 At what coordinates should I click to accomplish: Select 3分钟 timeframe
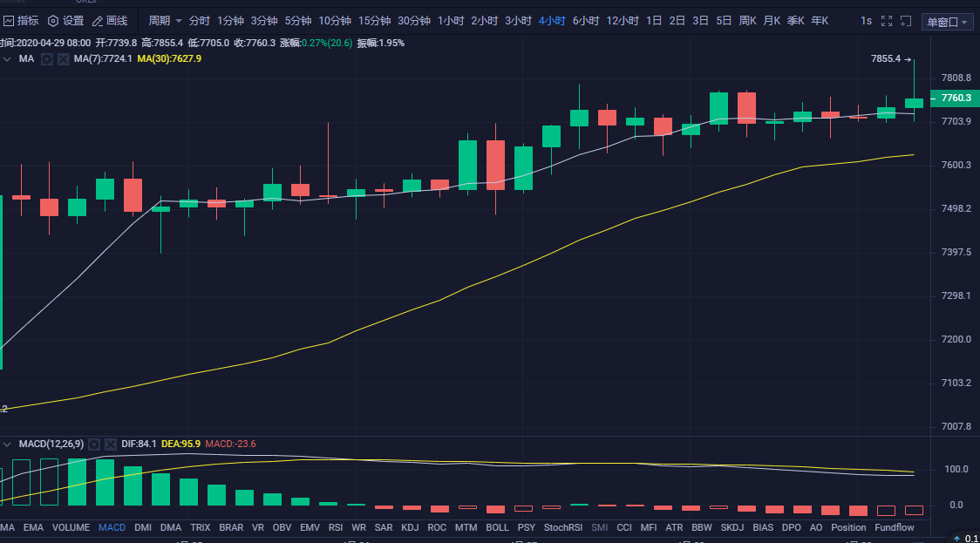tap(264, 21)
